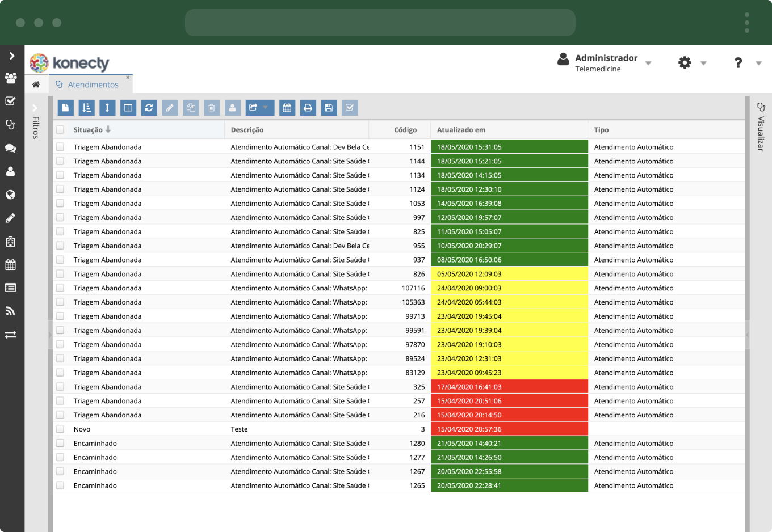Click the RSS feed sidebar icon
This screenshot has height=532, width=772.
pos(10,311)
